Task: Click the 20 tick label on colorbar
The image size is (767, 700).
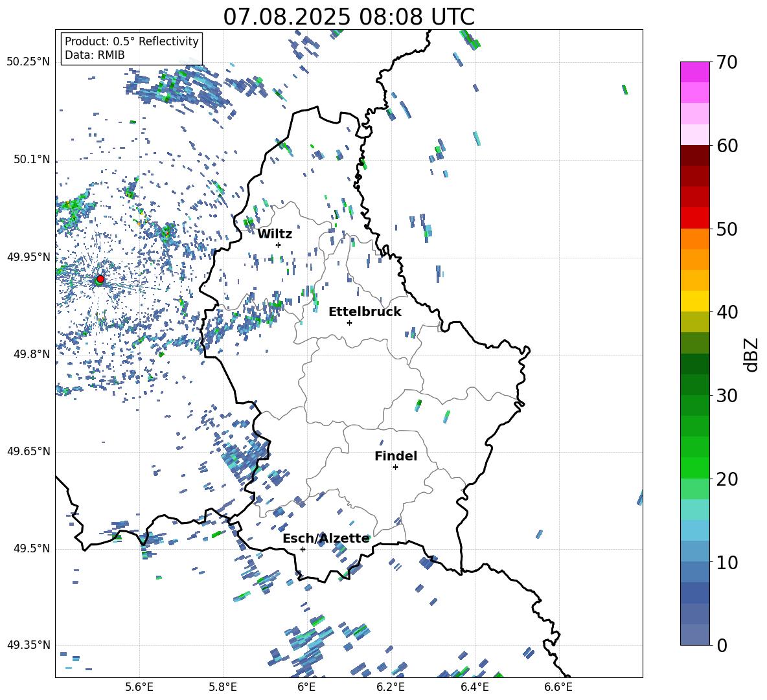Action: point(726,479)
